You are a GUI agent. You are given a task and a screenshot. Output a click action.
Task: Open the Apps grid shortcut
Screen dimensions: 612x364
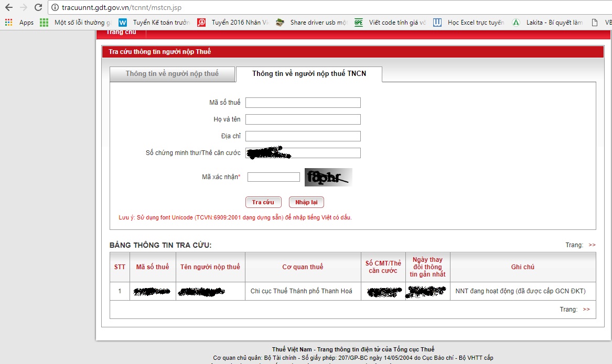(19, 23)
